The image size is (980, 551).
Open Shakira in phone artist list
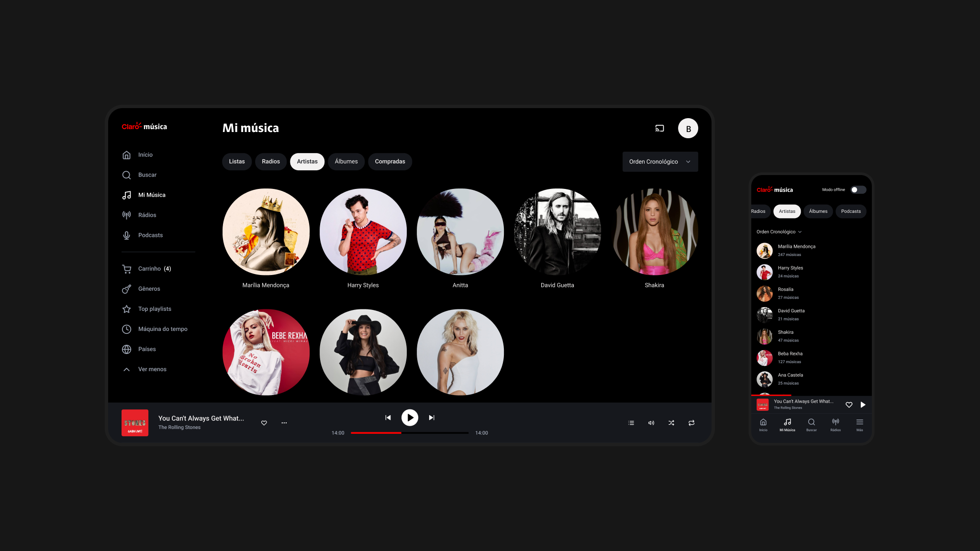pos(812,336)
